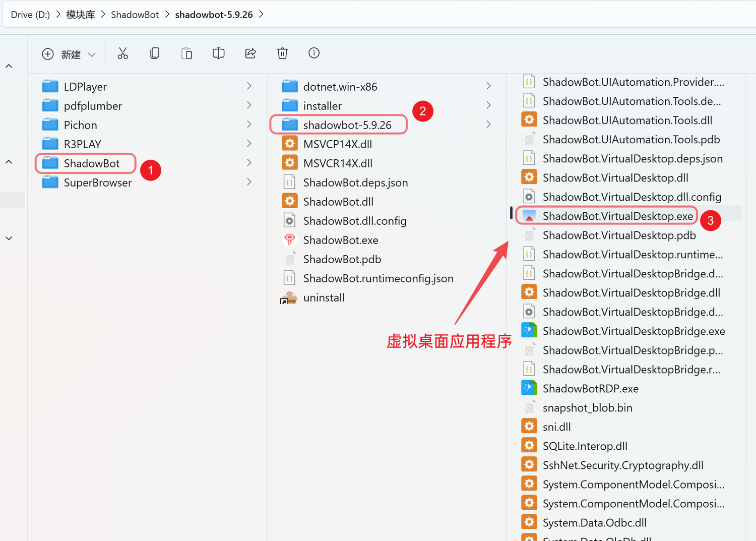The height and width of the screenshot is (541, 756).
Task: Select the shadowbot-5.9.26 folder
Action: click(339, 125)
